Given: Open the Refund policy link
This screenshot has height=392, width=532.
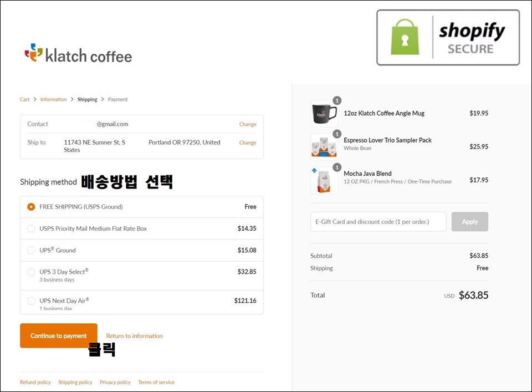Looking at the screenshot, I should coord(35,382).
